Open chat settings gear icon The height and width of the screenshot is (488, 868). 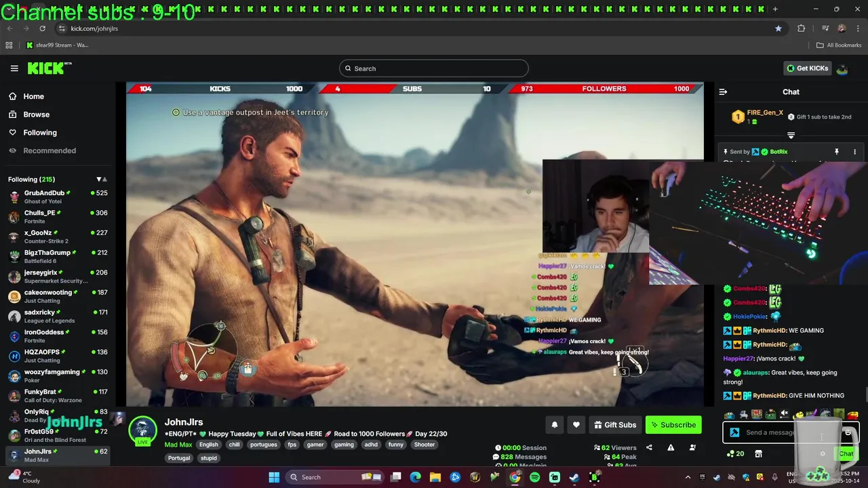pos(823,453)
